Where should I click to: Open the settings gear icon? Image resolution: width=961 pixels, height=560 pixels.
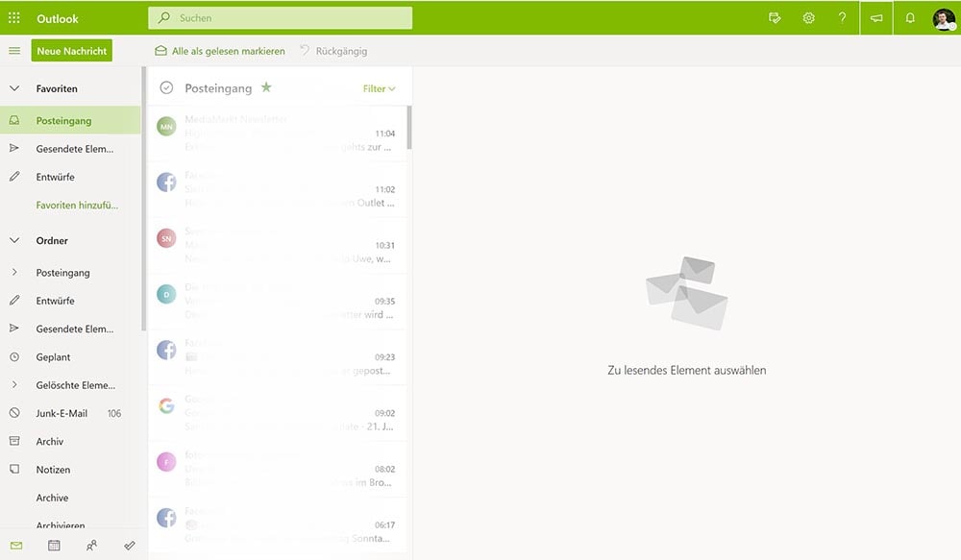[x=808, y=18]
